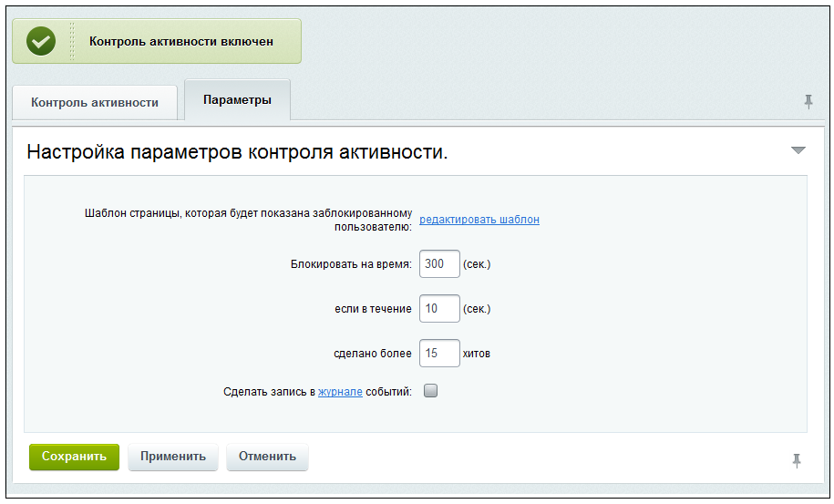
Task: Open the редактировать шаблон link
Action: point(479,220)
